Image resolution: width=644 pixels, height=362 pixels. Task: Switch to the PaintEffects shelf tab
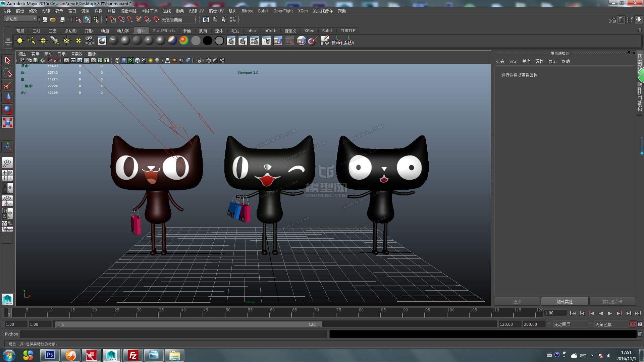pyautogui.click(x=164, y=31)
